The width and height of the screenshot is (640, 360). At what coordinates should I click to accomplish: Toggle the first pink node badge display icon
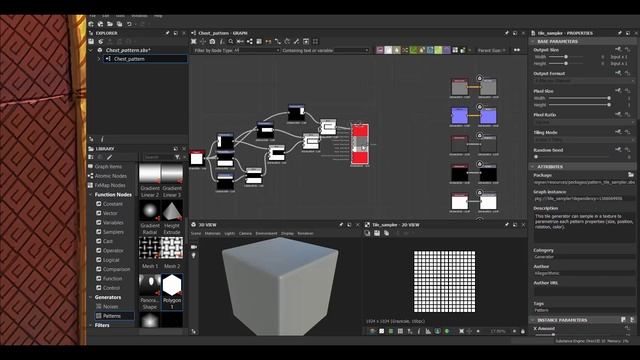[380, 50]
